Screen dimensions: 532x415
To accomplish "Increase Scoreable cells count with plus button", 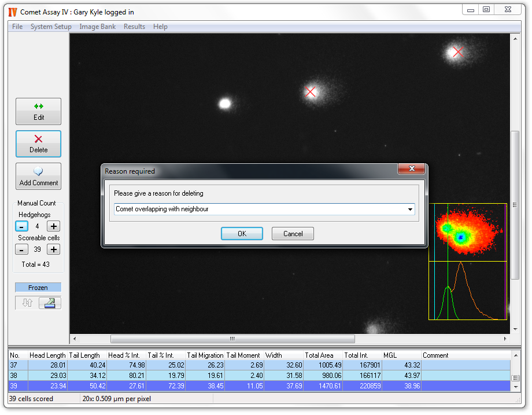I will (54, 249).
